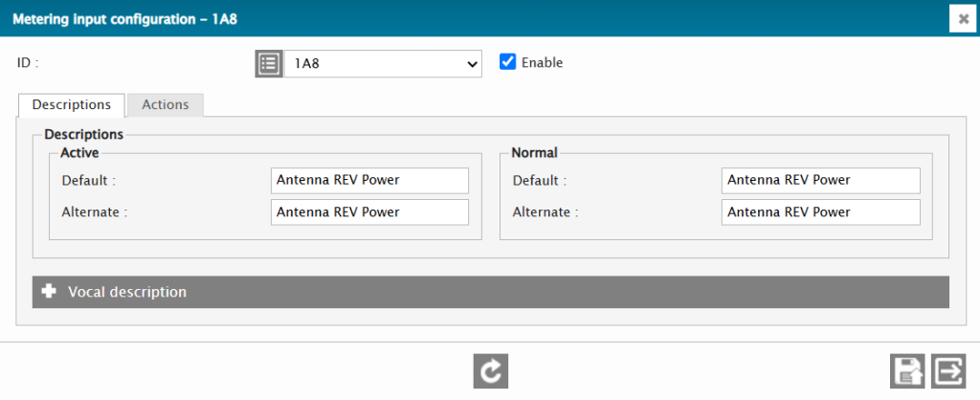Exit dialog using the arrow-door icon
The image size is (980, 400).
tap(949, 371)
